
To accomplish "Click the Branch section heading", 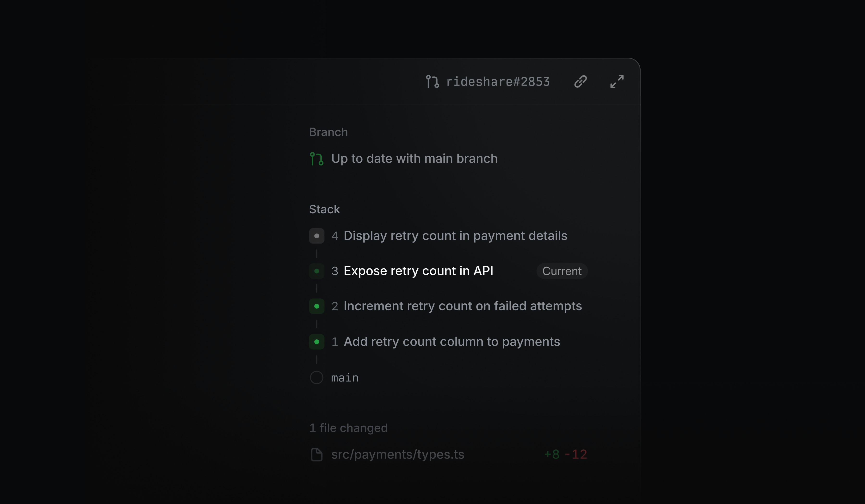I will pos(328,132).
